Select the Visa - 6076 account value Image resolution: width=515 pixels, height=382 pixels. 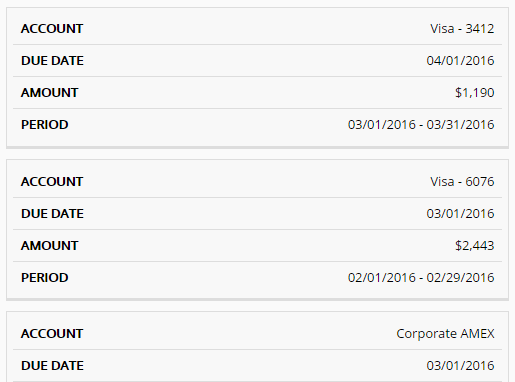coord(462,182)
